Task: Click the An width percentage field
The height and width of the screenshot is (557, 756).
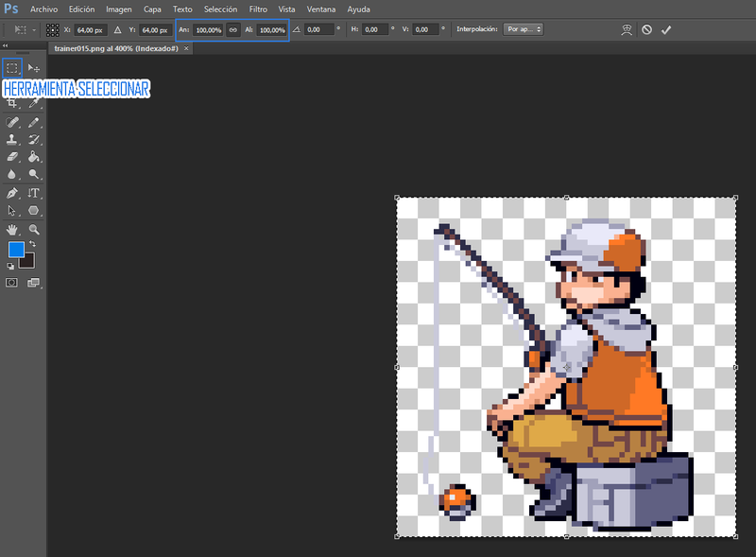Action: (207, 29)
